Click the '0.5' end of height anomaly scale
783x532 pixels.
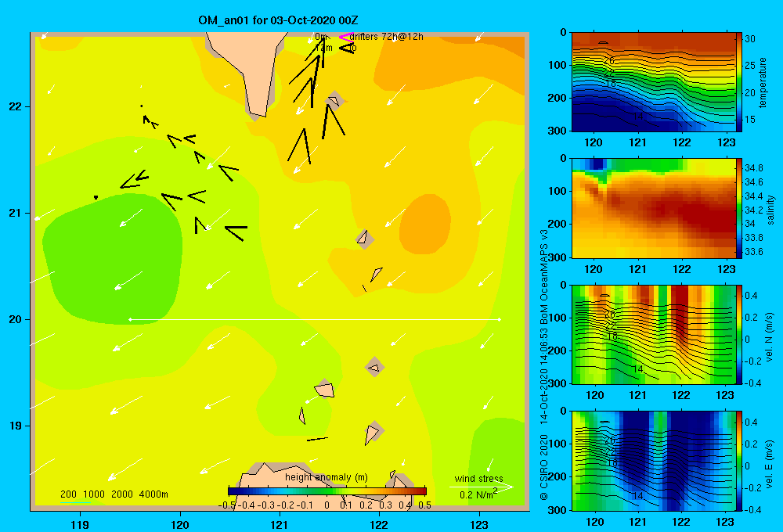(425, 505)
